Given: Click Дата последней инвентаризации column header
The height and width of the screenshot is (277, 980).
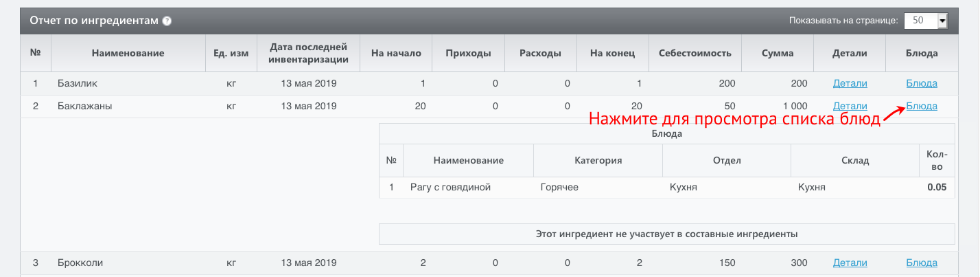Looking at the screenshot, I should coord(309,54).
